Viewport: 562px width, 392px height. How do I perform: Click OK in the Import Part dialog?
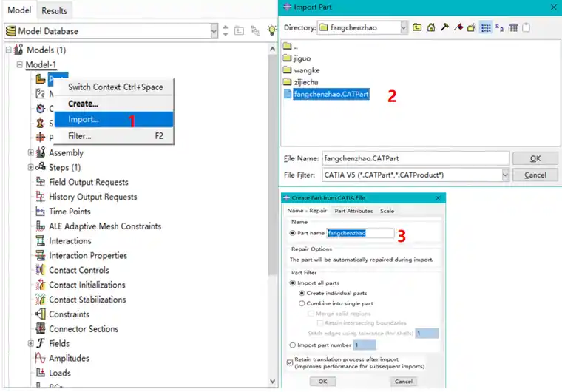[535, 158]
